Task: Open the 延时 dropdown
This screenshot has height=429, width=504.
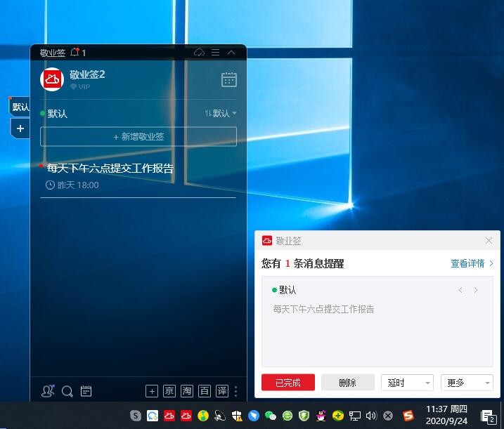Action: coord(407,383)
